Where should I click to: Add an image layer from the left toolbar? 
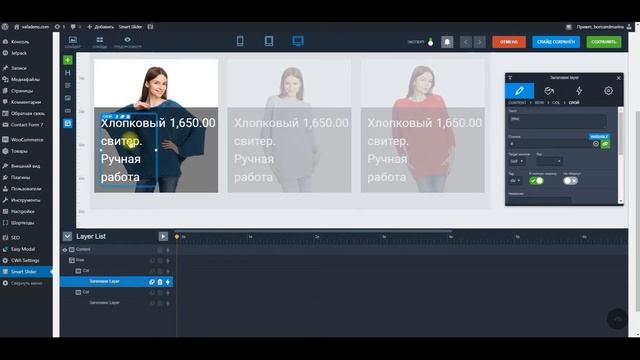tap(68, 98)
